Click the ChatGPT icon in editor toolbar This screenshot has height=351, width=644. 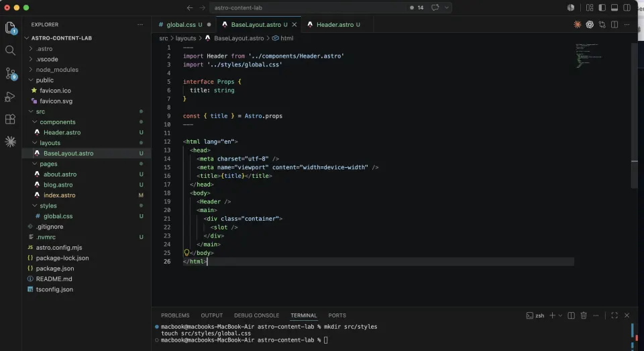pos(590,25)
